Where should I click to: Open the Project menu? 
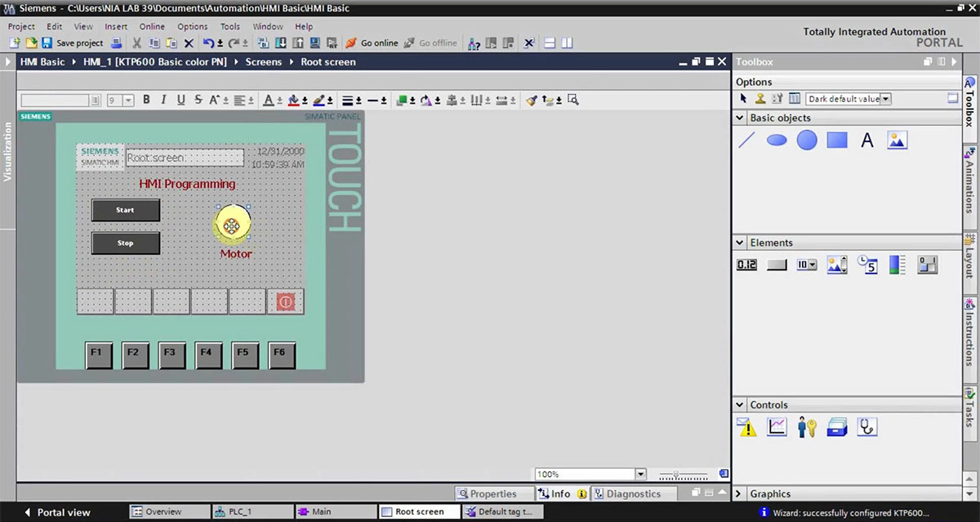(x=21, y=26)
